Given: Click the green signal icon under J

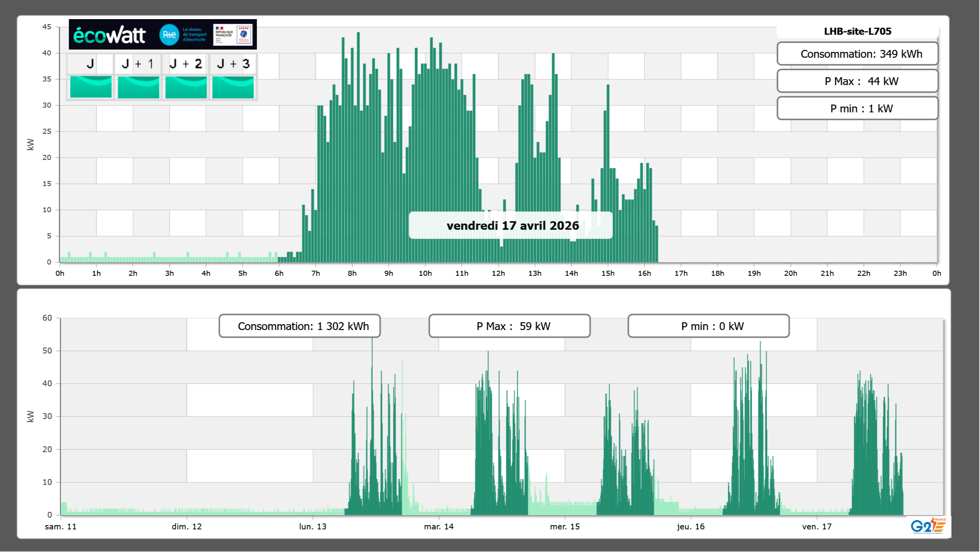Looking at the screenshot, I should [91, 87].
